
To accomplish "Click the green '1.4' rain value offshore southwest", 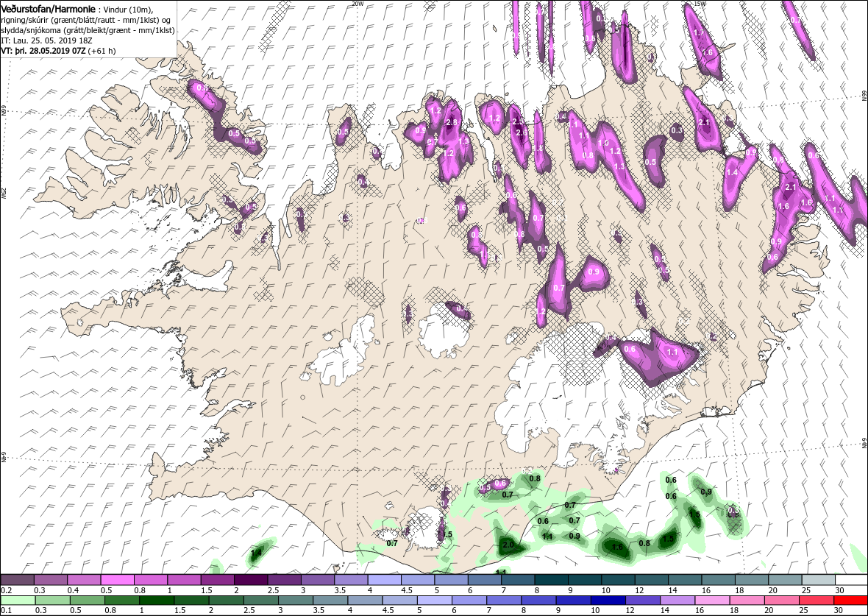I will (x=256, y=553).
